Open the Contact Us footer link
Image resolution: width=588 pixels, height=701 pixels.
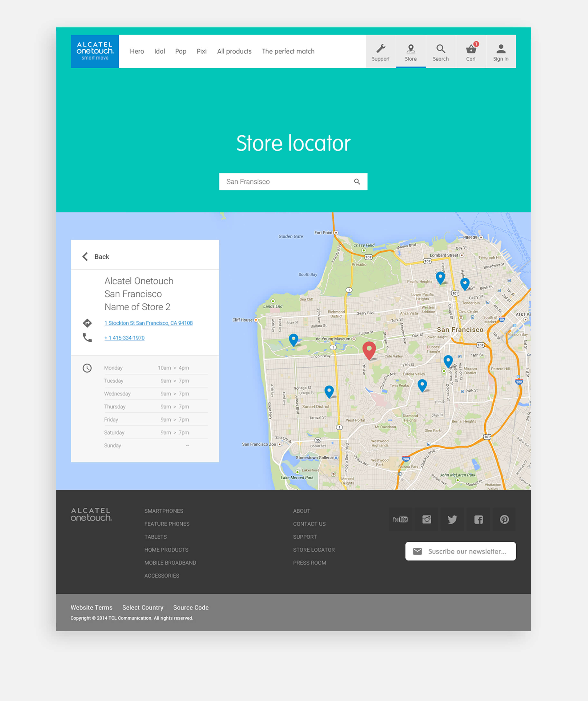309,524
